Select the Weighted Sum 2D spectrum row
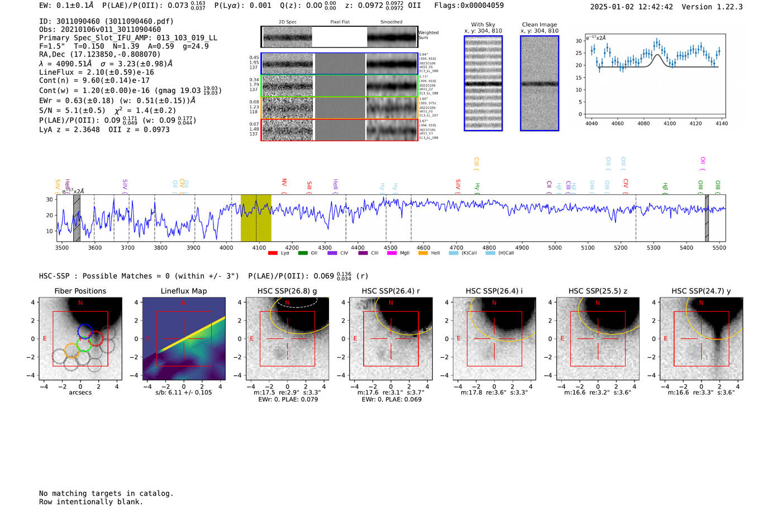The width and height of the screenshot is (782, 532). (x=340, y=37)
